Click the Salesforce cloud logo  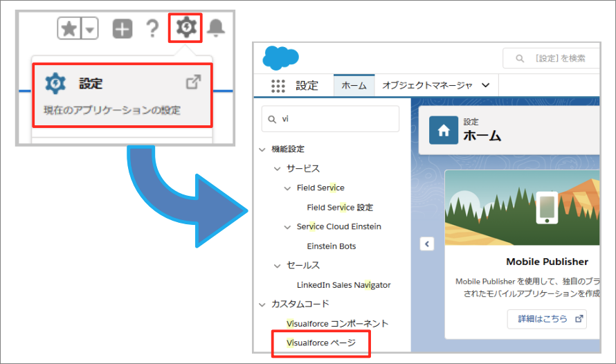(280, 57)
